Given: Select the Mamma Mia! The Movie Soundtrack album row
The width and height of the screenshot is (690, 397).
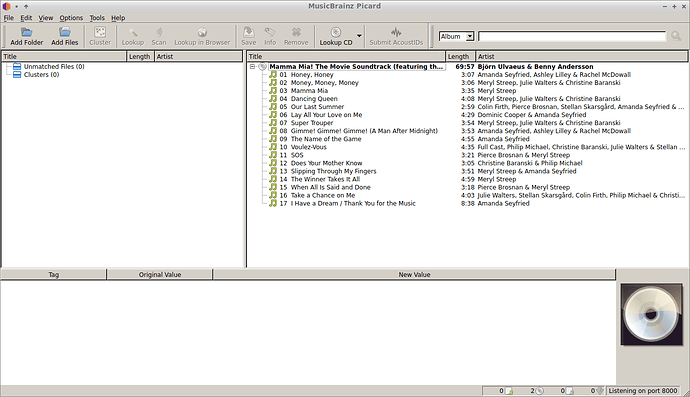Looking at the screenshot, I should [x=356, y=66].
